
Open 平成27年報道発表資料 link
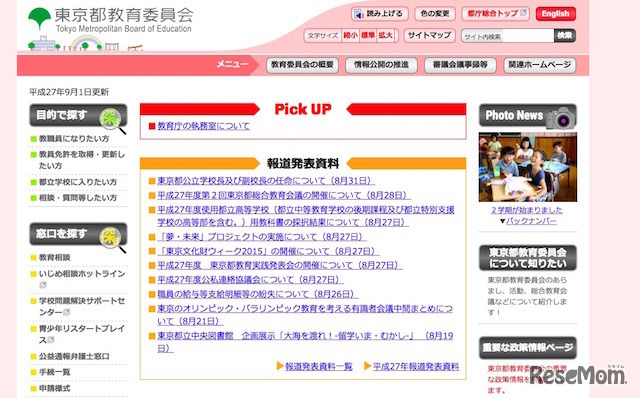(416, 366)
